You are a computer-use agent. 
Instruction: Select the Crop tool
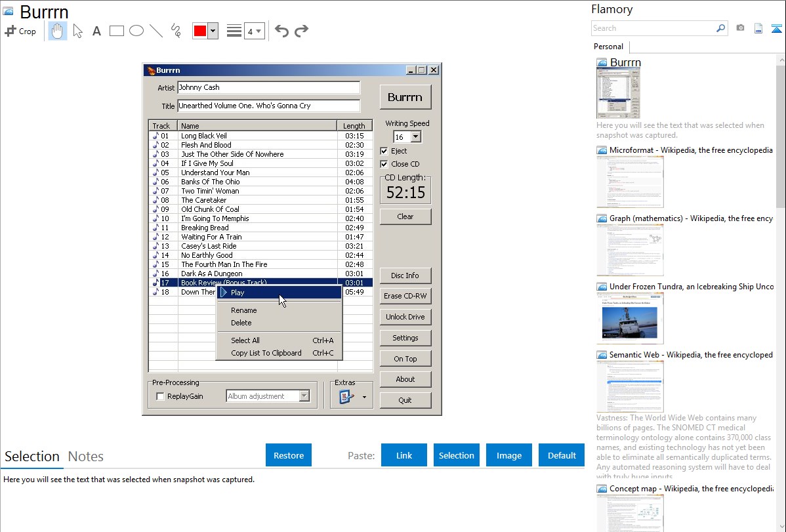(20, 31)
